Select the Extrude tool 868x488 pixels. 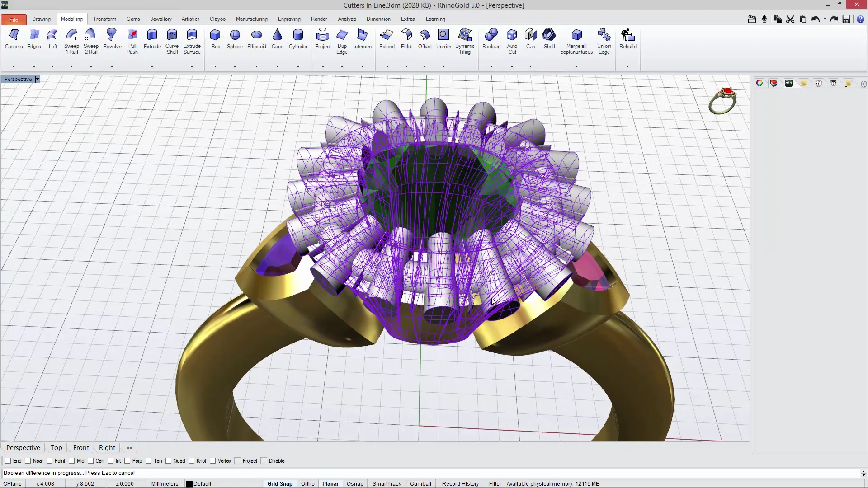pos(152,39)
